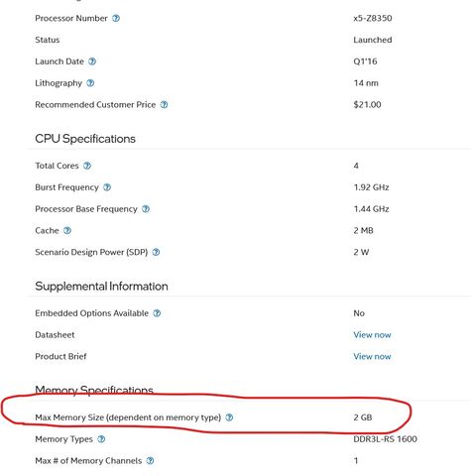Click info icon for Embedded Options Available
The width and height of the screenshot is (471, 476).
[x=157, y=313]
